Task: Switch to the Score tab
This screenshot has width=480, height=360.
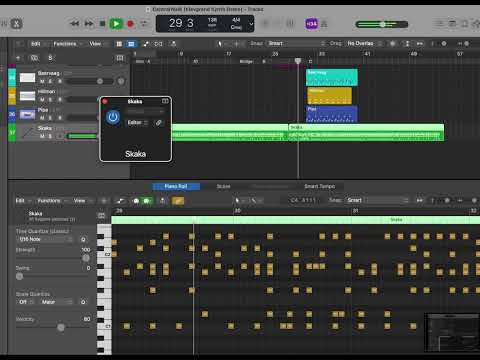Action: pyautogui.click(x=223, y=186)
